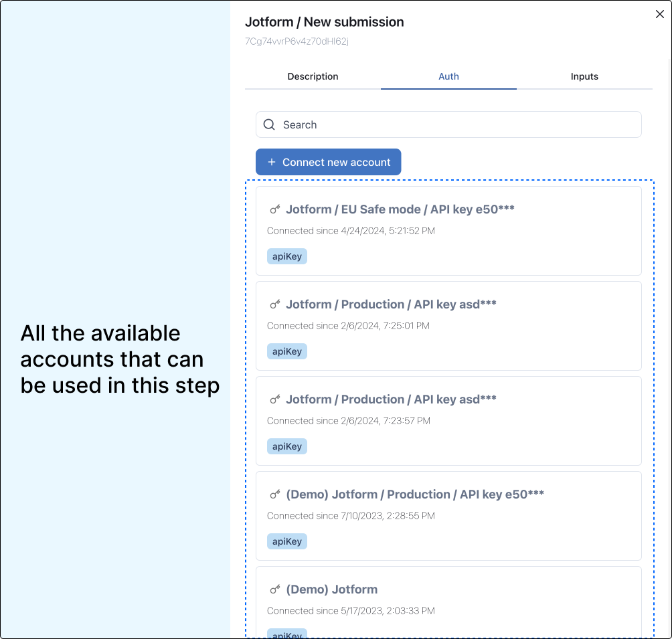Switch to the Description tab
Image resolution: width=672 pixels, height=639 pixels.
[313, 76]
